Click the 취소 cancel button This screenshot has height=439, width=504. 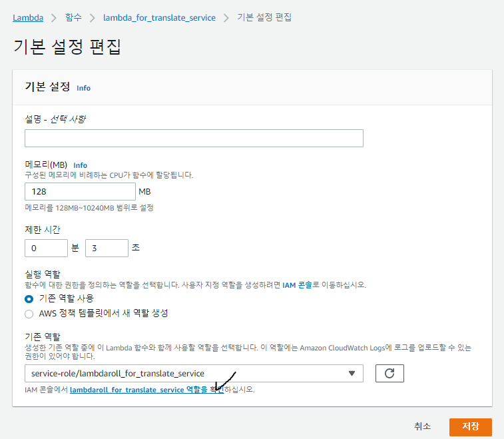pyautogui.click(x=422, y=427)
